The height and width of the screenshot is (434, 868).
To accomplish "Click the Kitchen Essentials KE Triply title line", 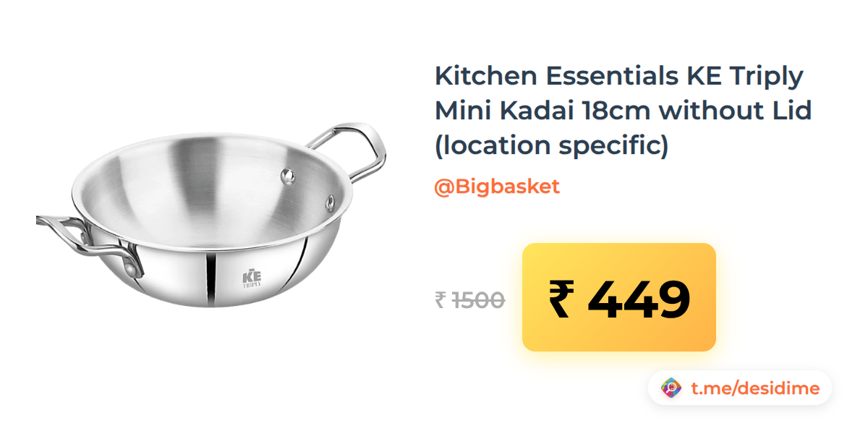I will [x=619, y=75].
